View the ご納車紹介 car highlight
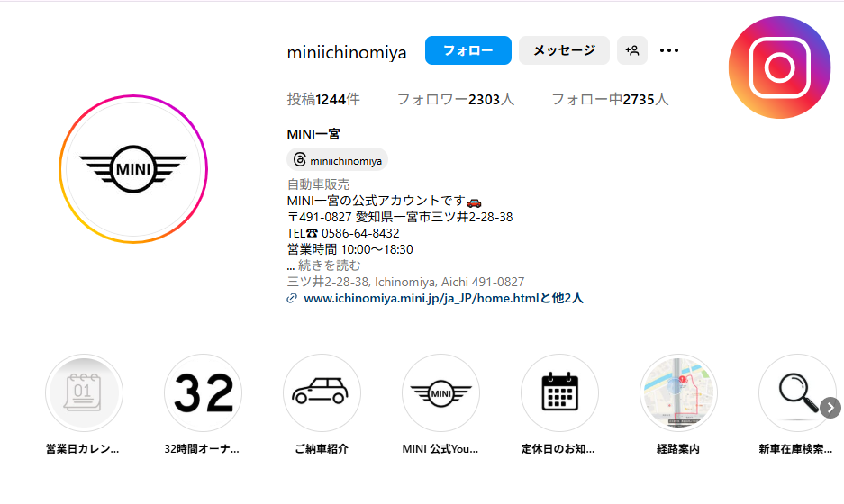Viewport: 844px width, 504px height. 322,392
